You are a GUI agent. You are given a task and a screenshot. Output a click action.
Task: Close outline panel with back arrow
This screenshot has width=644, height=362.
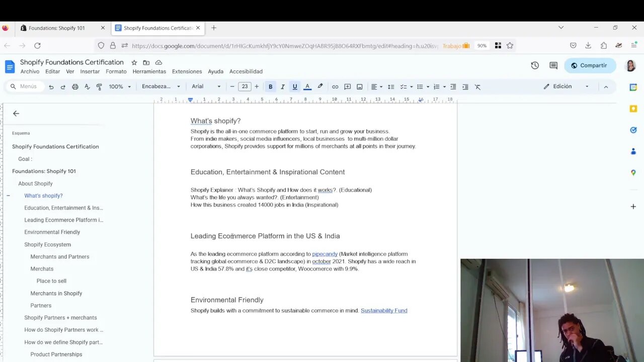pyautogui.click(x=16, y=114)
